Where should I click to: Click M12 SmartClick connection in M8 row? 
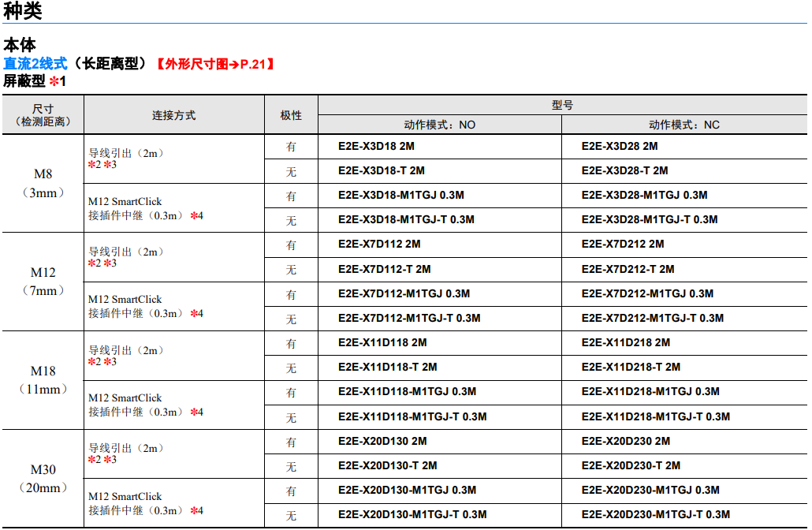[x=146, y=208]
